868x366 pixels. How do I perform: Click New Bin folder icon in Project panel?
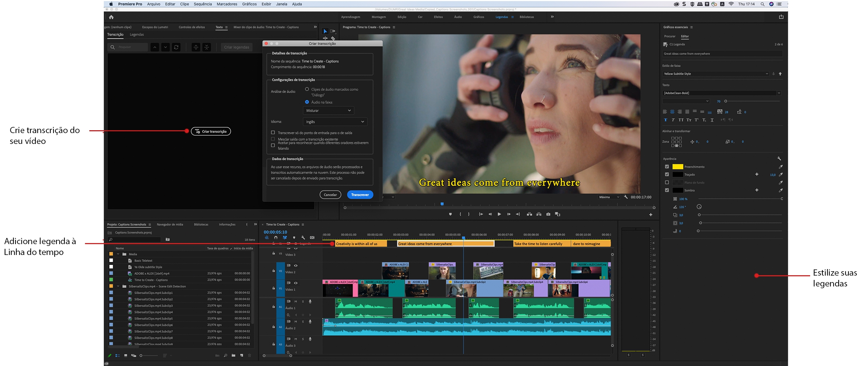[233, 356]
